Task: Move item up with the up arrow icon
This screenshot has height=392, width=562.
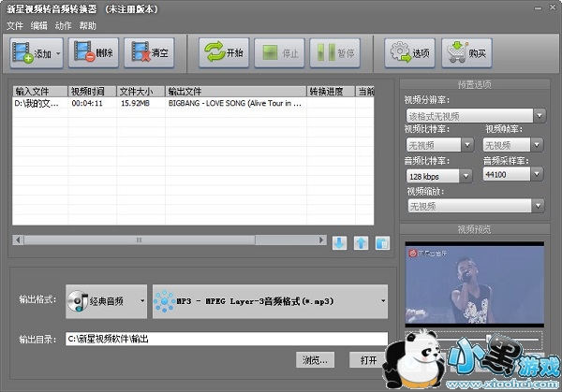Action: point(361,243)
